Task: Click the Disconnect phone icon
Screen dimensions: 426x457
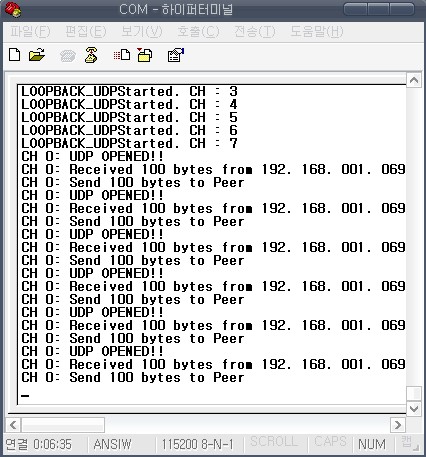Action: pos(91,55)
